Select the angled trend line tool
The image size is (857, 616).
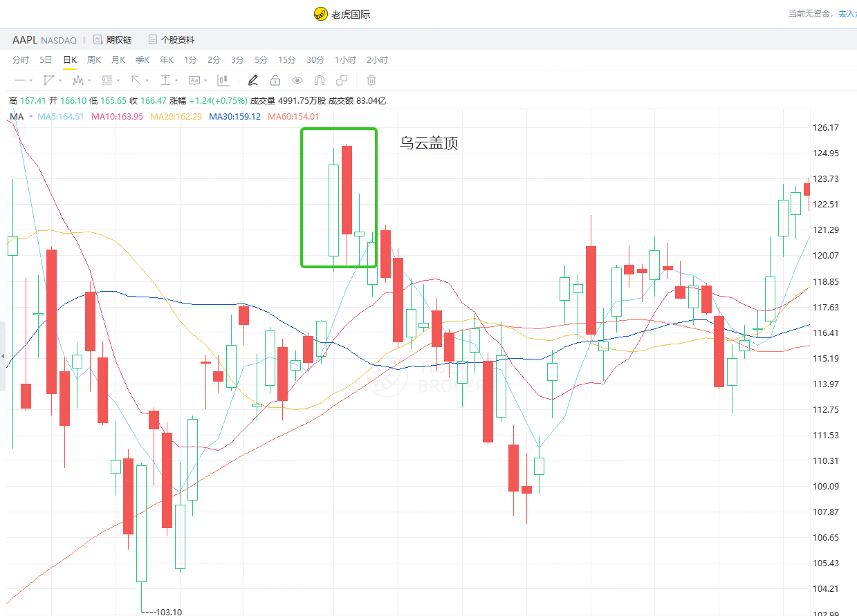(48, 80)
